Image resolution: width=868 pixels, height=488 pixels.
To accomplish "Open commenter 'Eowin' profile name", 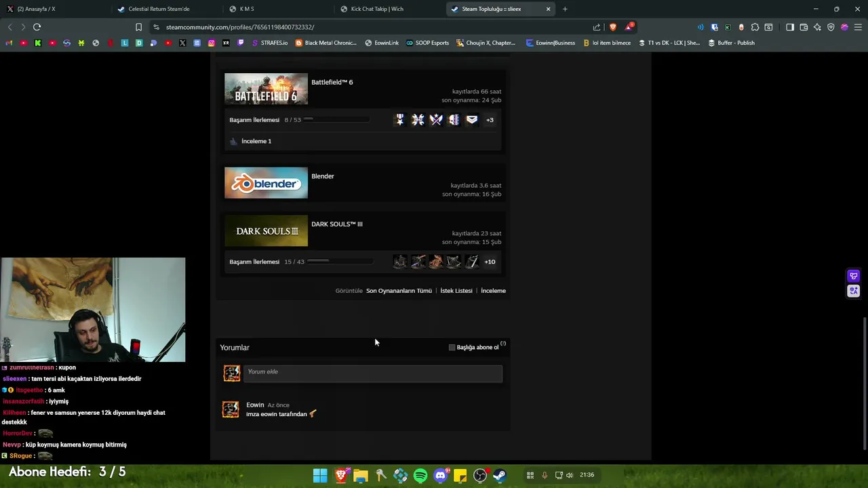I will (255, 405).
